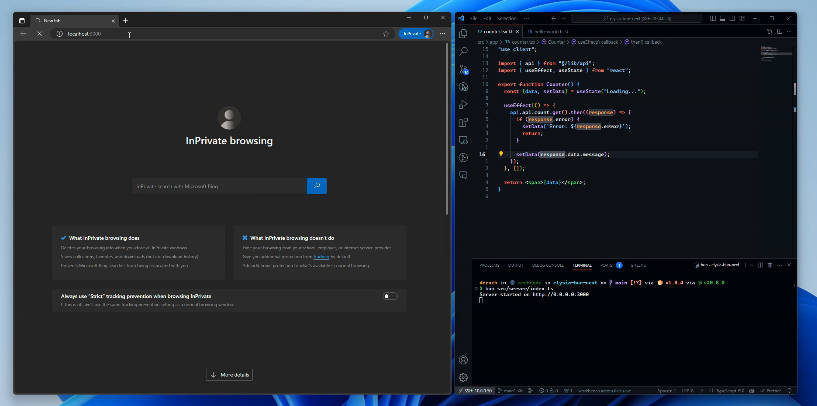Click the Edge address bar
The image size is (817, 406).
221,34
